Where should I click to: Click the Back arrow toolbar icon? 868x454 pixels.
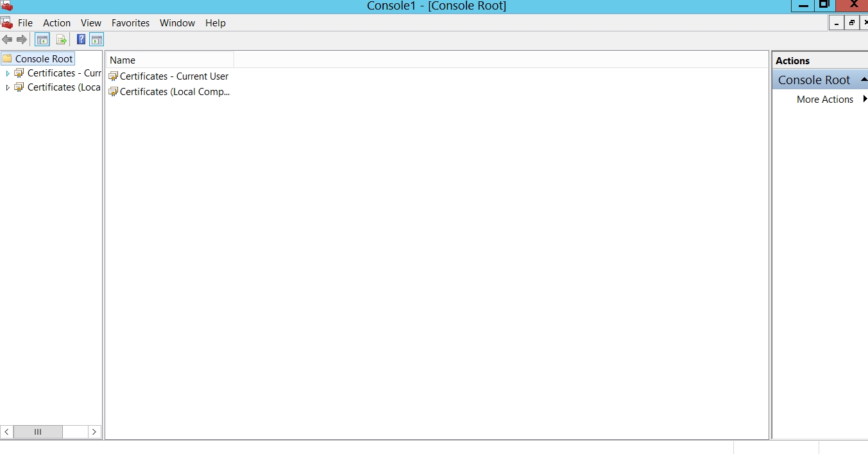pyautogui.click(x=8, y=40)
